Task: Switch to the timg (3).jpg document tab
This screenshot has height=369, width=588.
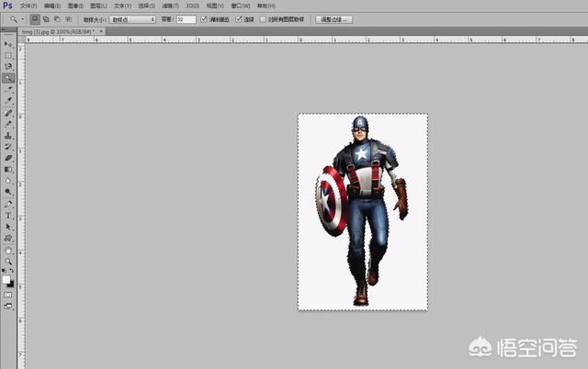Action: click(58, 32)
